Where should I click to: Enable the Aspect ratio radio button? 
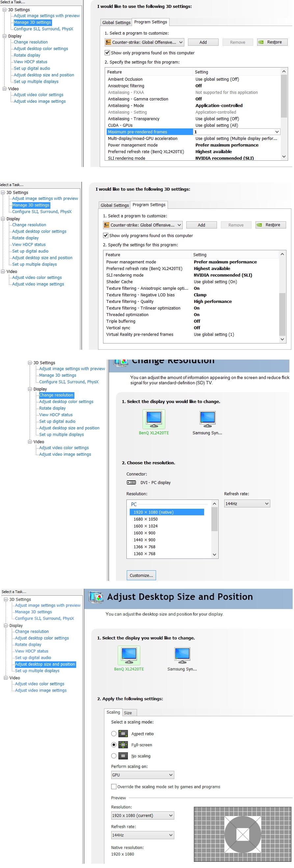pos(114,734)
